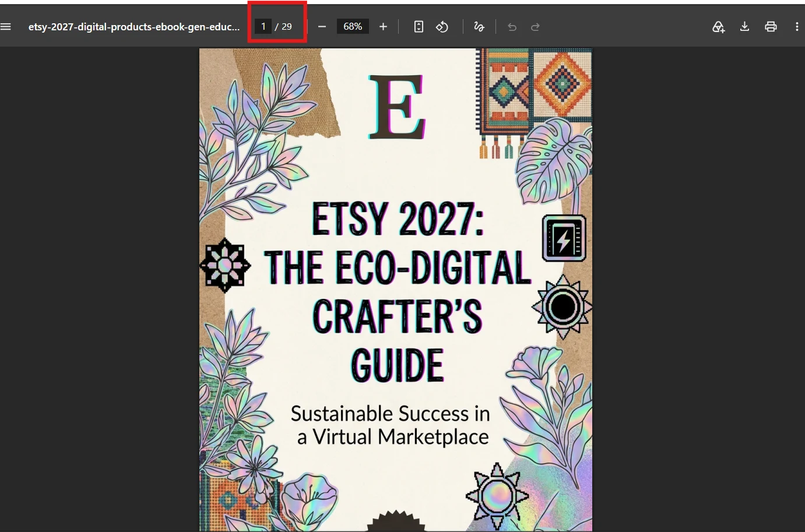Viewport: 805px width, 532px height.
Task: Rotate the document counterclockwise
Action: (442, 27)
